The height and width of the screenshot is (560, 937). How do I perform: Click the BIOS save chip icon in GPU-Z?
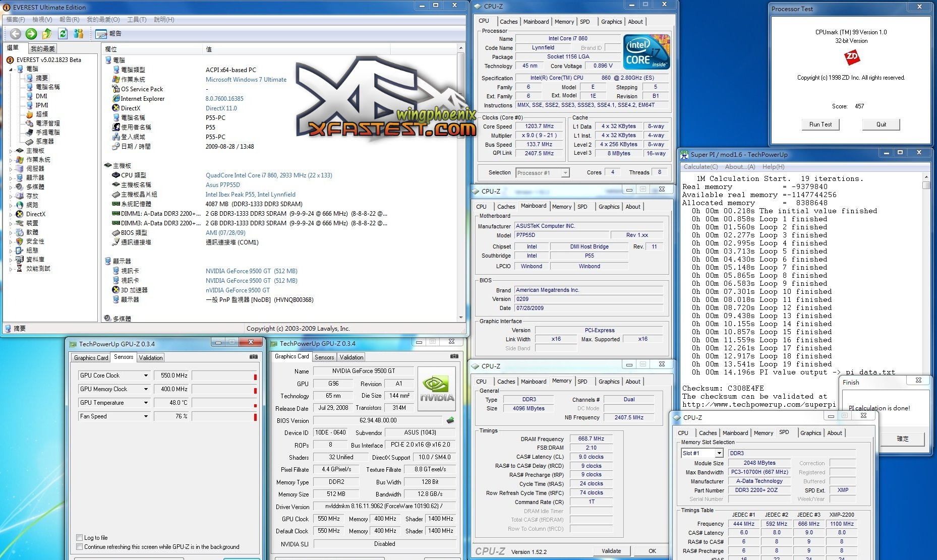[x=450, y=420]
